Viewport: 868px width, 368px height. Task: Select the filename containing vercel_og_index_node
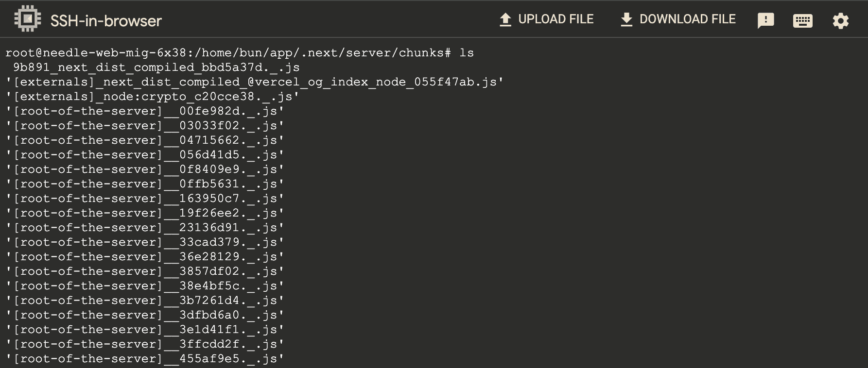point(253,82)
